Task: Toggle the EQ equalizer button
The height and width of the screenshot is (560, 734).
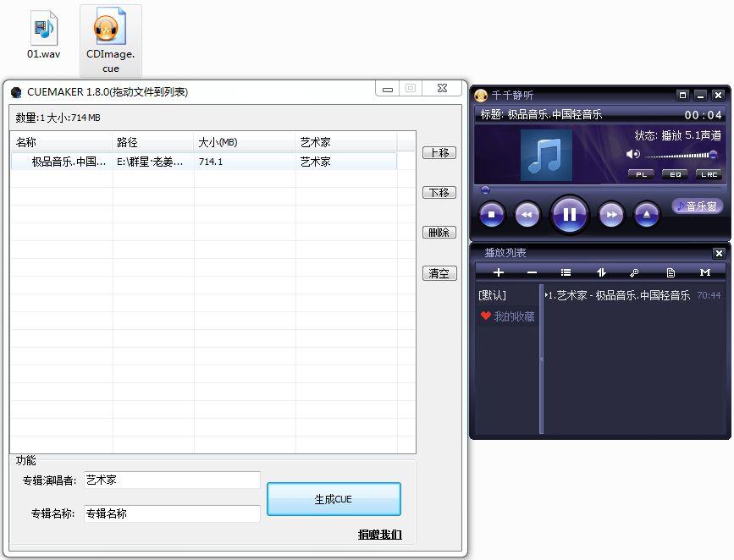Action: tap(675, 174)
